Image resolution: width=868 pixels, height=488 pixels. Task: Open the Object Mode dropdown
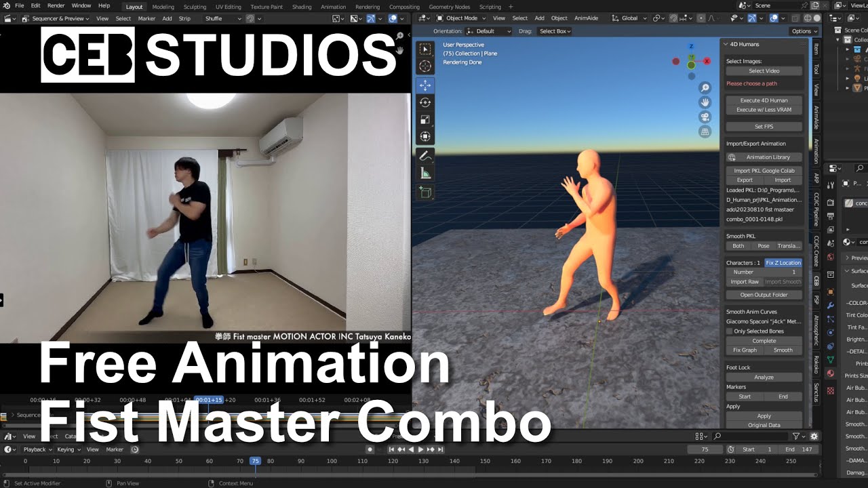click(461, 18)
